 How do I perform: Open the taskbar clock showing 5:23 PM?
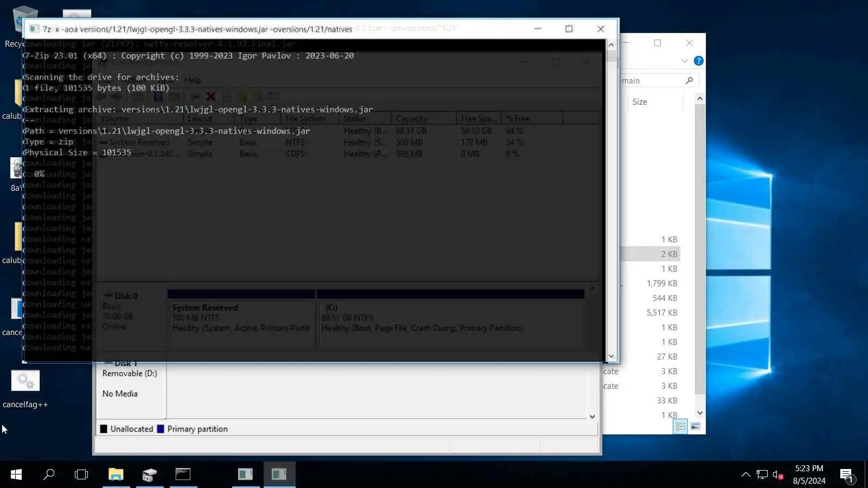coord(809,474)
